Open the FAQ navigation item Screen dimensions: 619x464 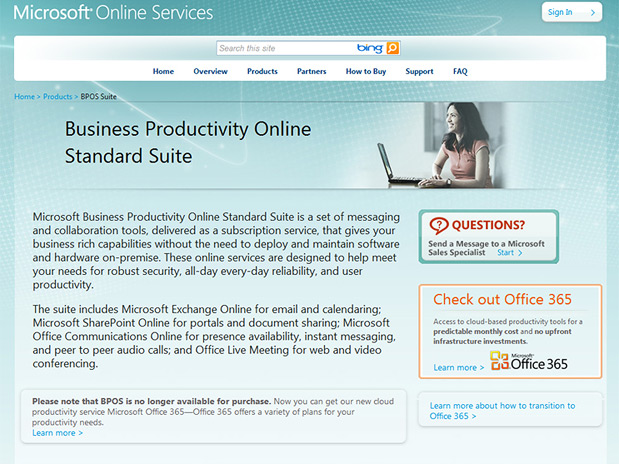[460, 72]
